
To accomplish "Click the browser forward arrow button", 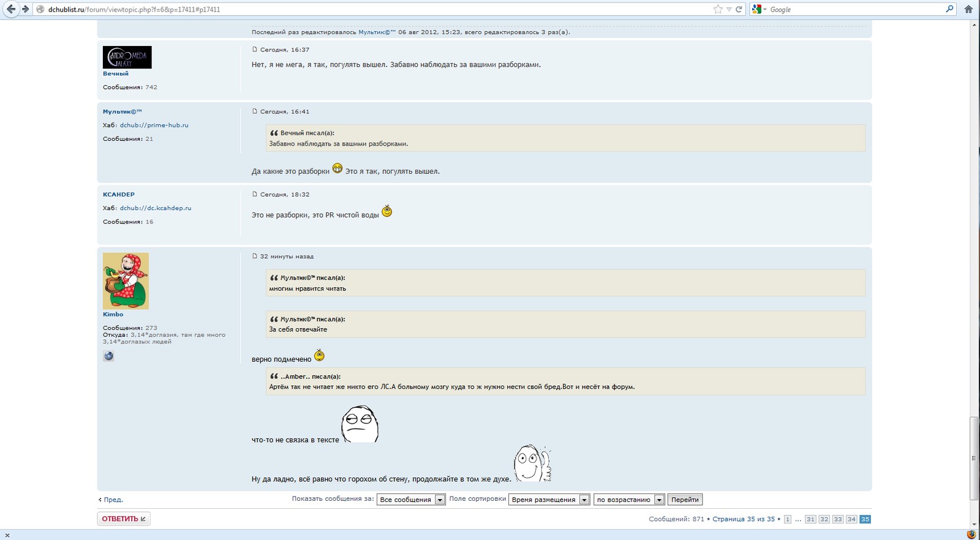I will [x=25, y=9].
